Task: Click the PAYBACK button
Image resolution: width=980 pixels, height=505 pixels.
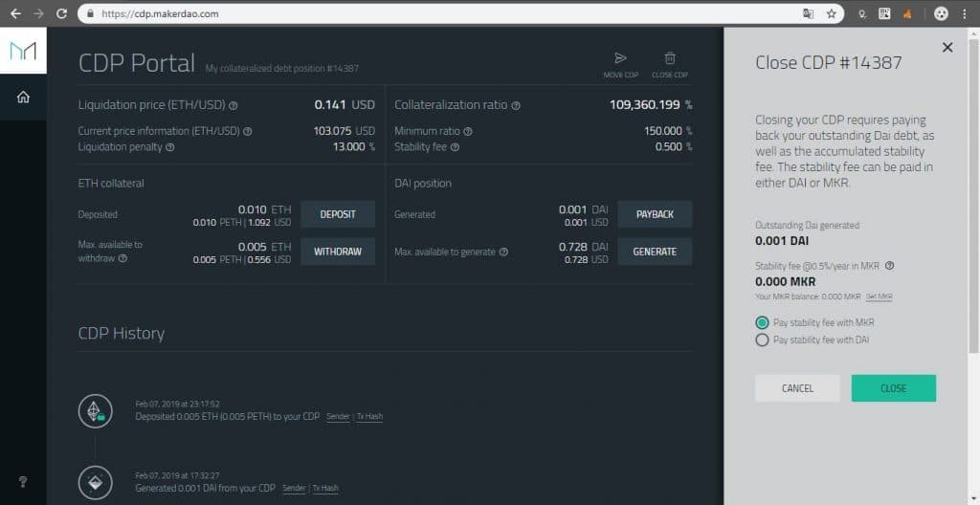Action: click(x=655, y=214)
